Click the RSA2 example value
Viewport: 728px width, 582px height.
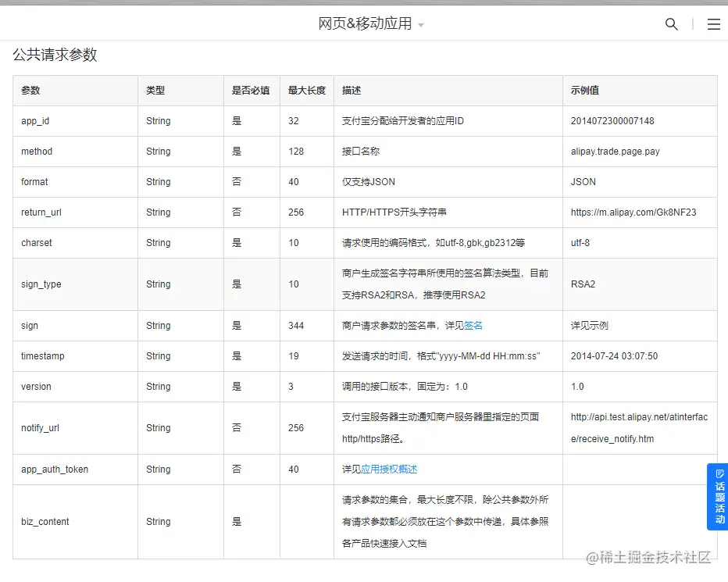tap(583, 284)
